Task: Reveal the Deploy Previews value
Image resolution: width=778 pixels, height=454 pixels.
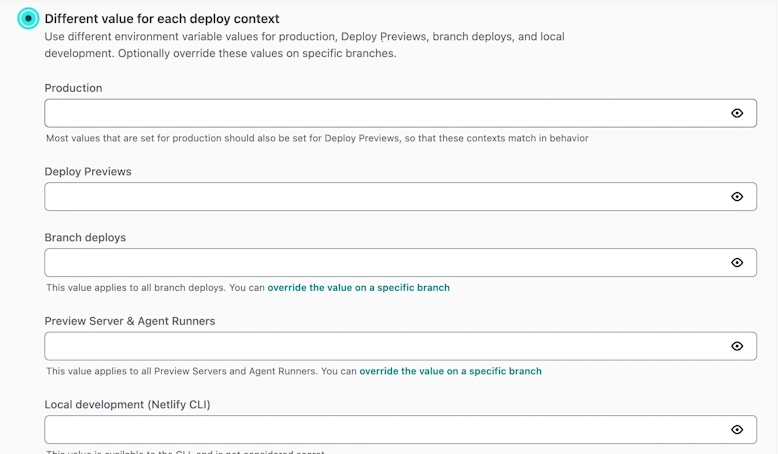Action: (737, 196)
